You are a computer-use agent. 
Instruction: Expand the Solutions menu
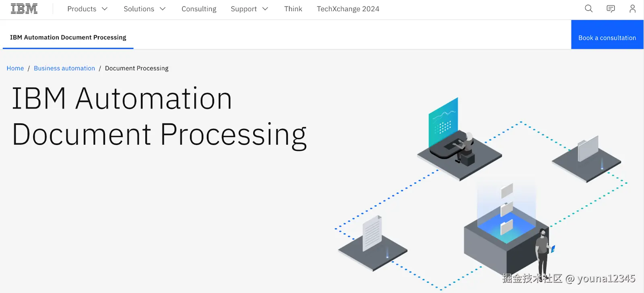point(144,9)
